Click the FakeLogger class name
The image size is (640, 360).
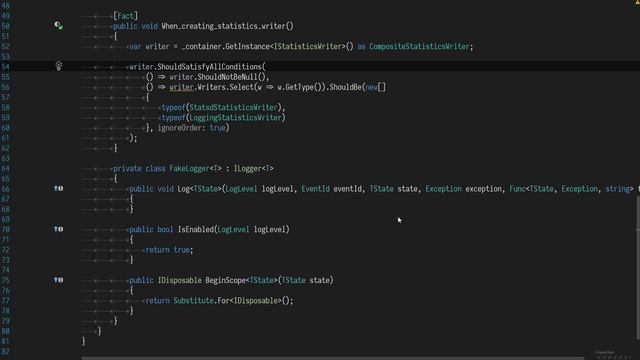pos(189,169)
